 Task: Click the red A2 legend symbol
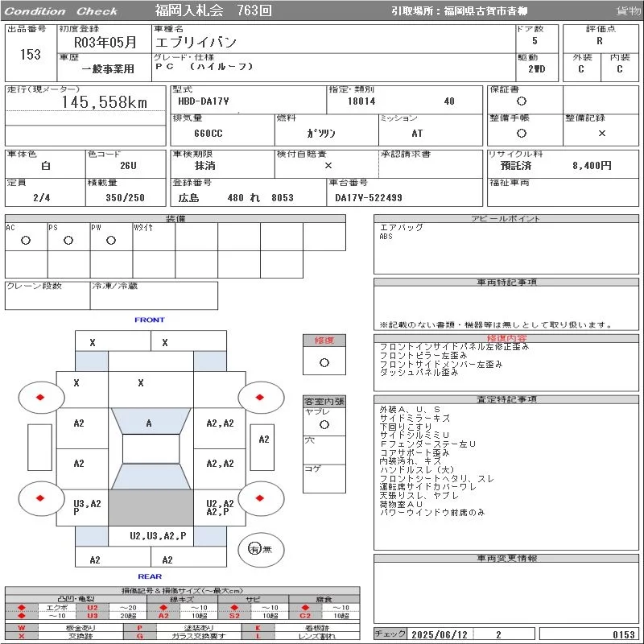pyautogui.click(x=163, y=615)
